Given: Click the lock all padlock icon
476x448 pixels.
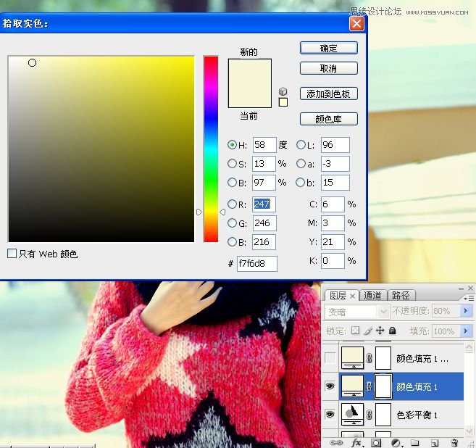Looking at the screenshot, I should coord(392,331).
